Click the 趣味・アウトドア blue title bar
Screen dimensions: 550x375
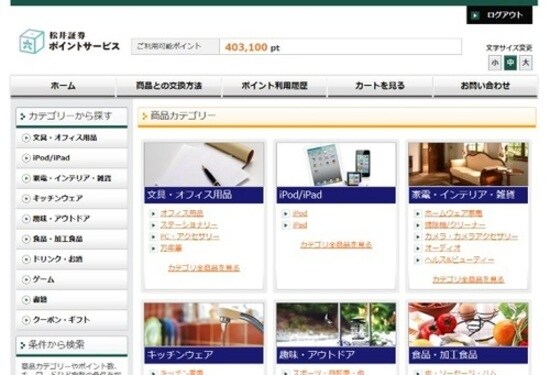coord(336,355)
